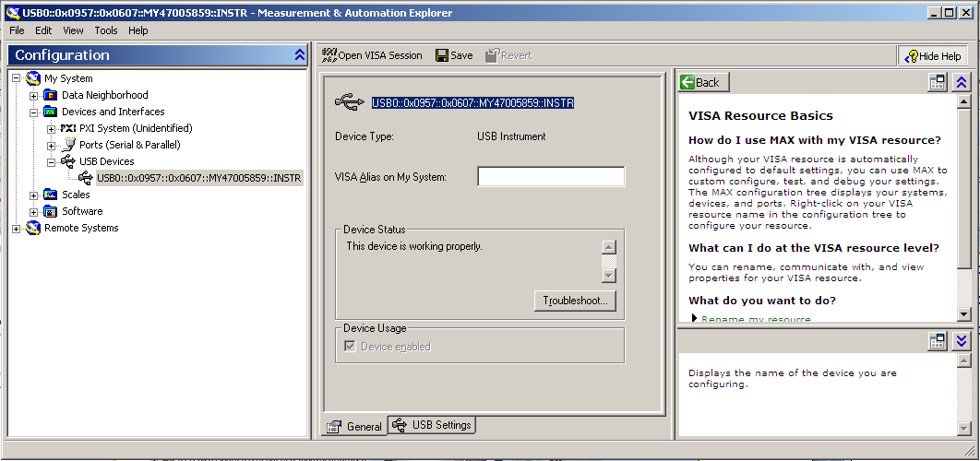Click help pane scrollbar up arrow
980x461 pixels.
coord(963,101)
